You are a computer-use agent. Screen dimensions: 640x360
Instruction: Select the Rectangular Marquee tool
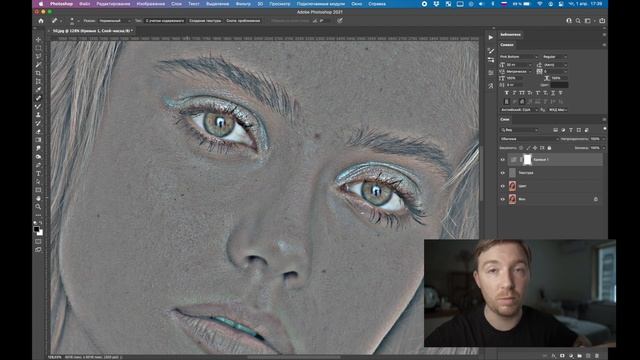(x=38, y=48)
